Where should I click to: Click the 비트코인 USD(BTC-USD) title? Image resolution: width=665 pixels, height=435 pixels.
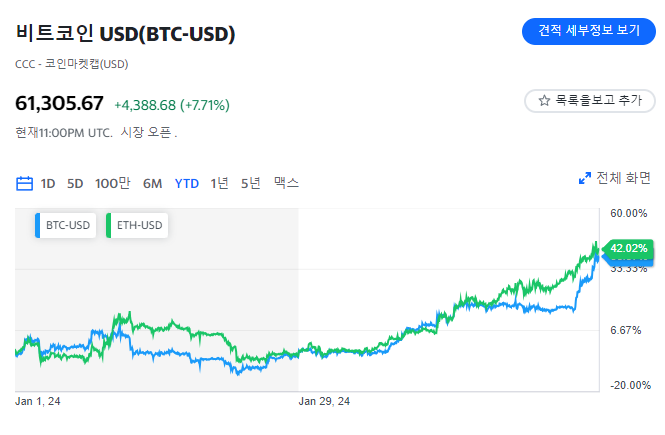click(125, 33)
